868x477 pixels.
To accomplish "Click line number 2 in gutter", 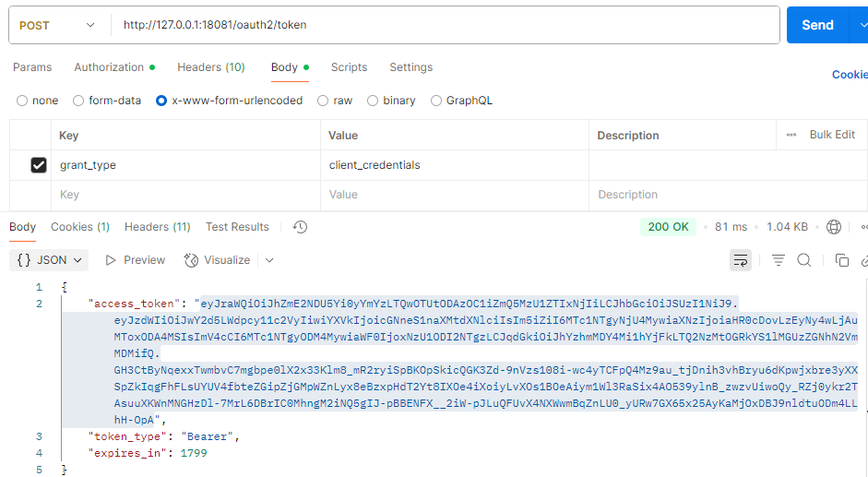I will pos(40,304).
